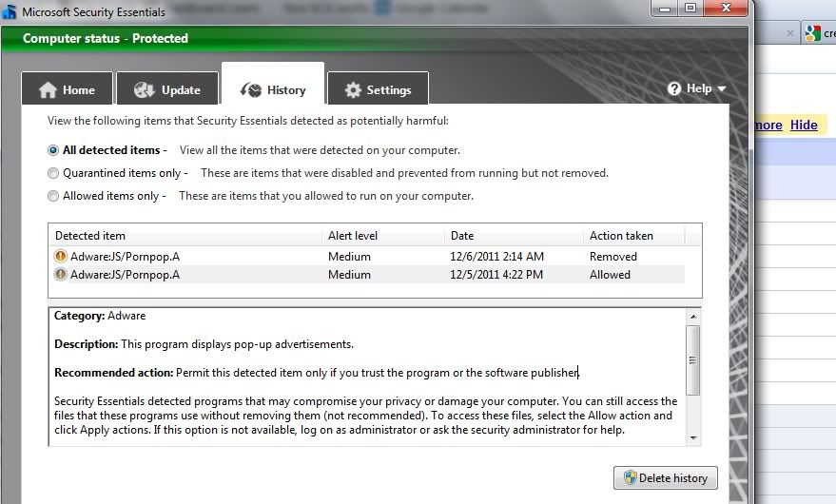Open the Settings tab
Viewport: 836px width, 504px height.
coord(378,90)
